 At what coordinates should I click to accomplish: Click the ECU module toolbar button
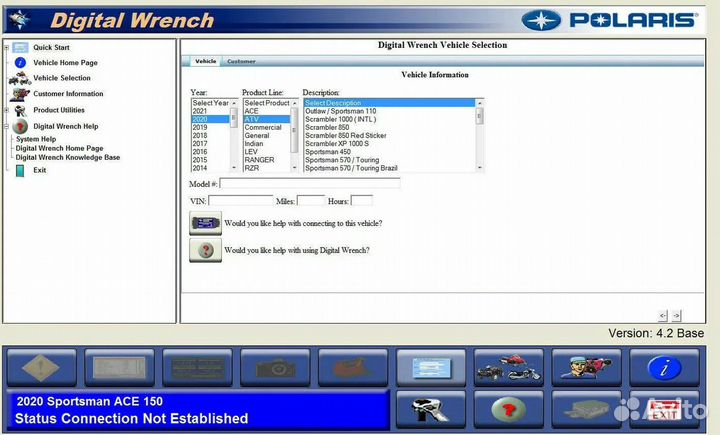(586, 410)
